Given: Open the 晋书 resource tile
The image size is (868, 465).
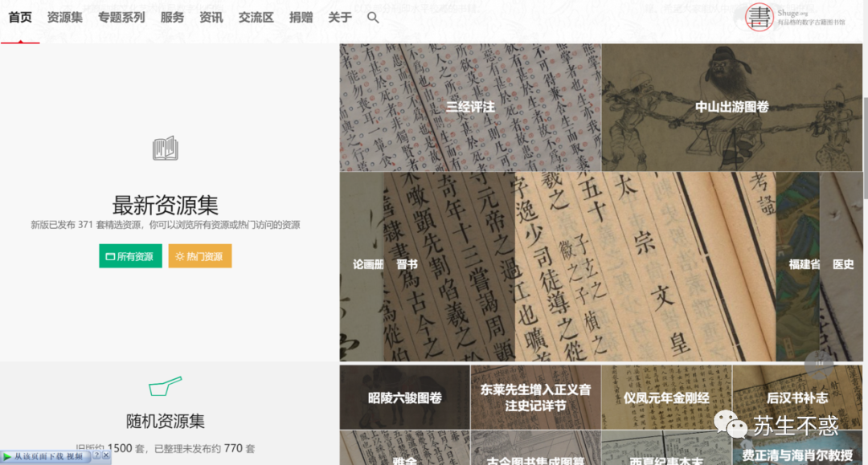Looking at the screenshot, I should (449, 266).
